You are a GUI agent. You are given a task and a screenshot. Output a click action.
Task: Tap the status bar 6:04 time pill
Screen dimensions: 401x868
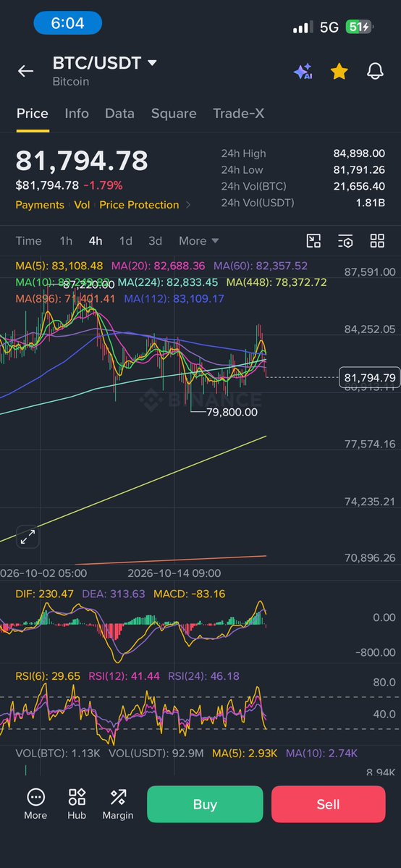(x=67, y=23)
